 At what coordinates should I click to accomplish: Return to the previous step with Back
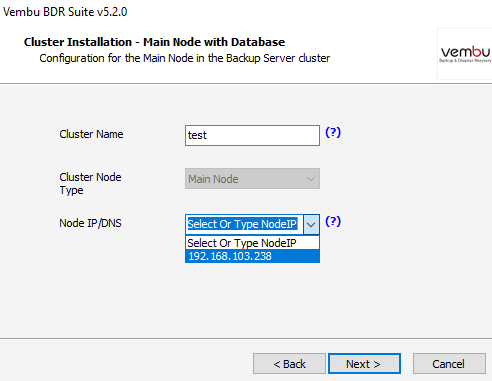coord(289,364)
